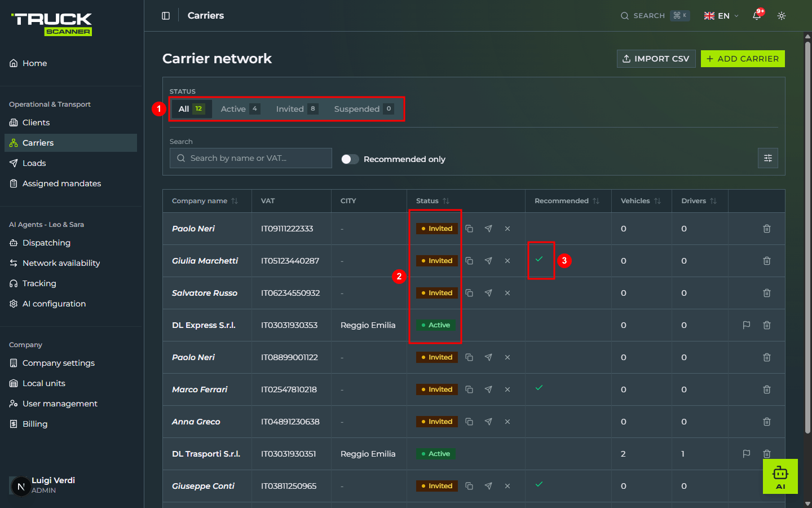The image size is (812, 508).
Task: Sort table by Company name
Action: coord(205,201)
